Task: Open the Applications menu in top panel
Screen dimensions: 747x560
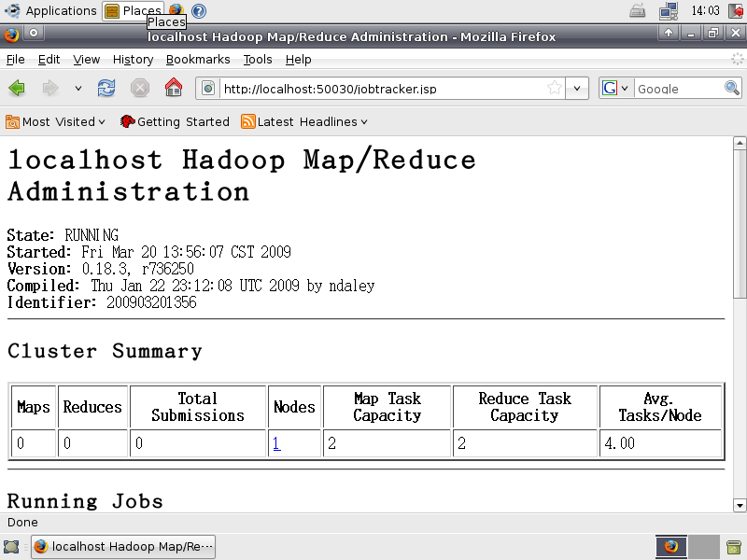Action: coord(50,10)
